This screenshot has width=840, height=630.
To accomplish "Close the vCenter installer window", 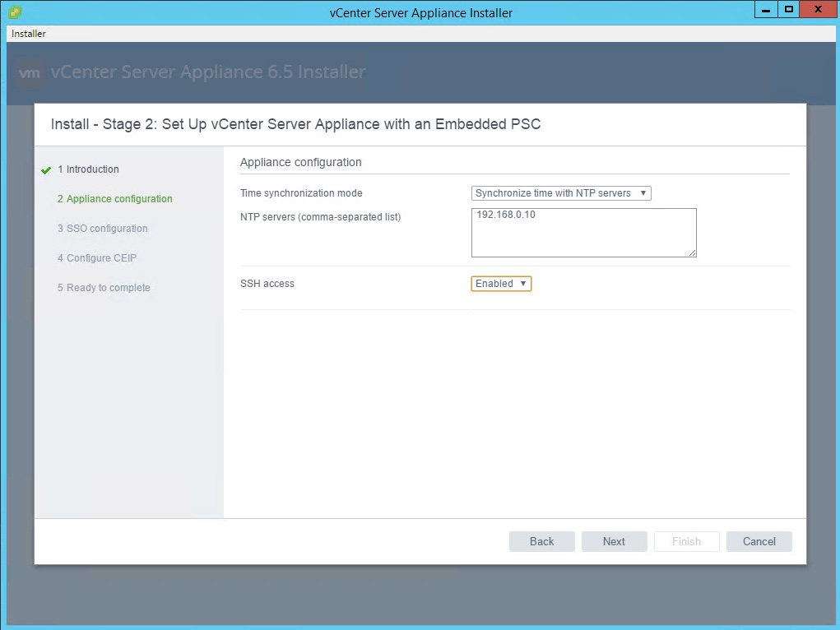I will [x=817, y=10].
